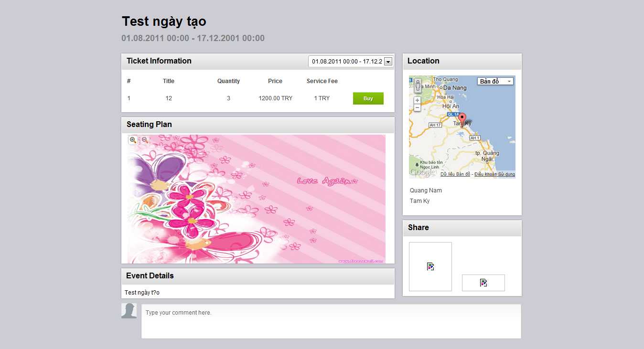Click the Share panel header

click(x=462, y=228)
